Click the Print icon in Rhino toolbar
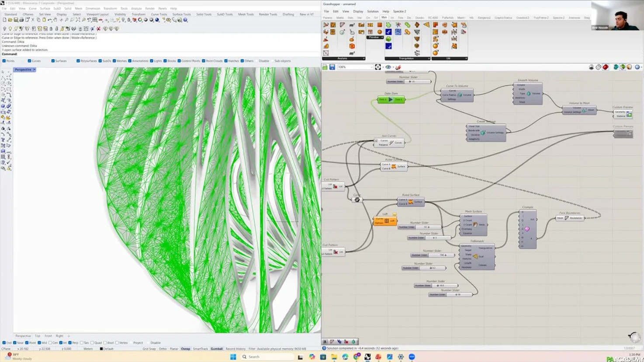Image resolution: width=644 pixels, height=362 pixels. tap(21, 20)
